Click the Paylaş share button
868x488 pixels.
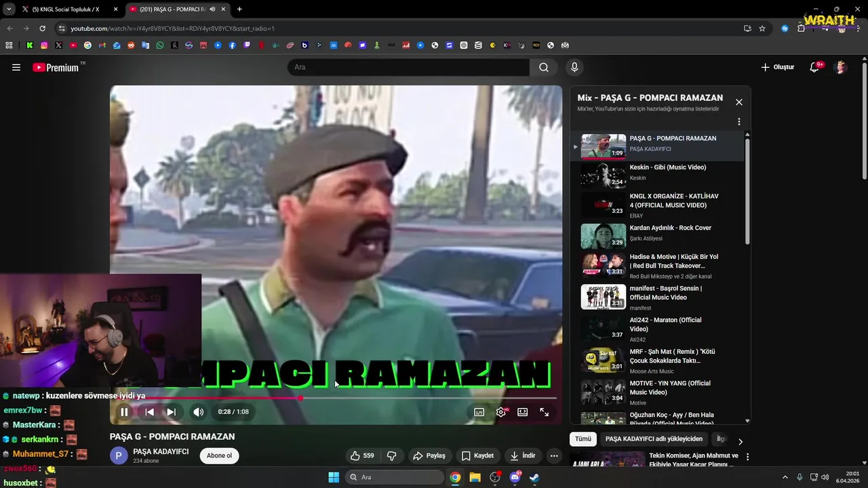[x=429, y=455]
